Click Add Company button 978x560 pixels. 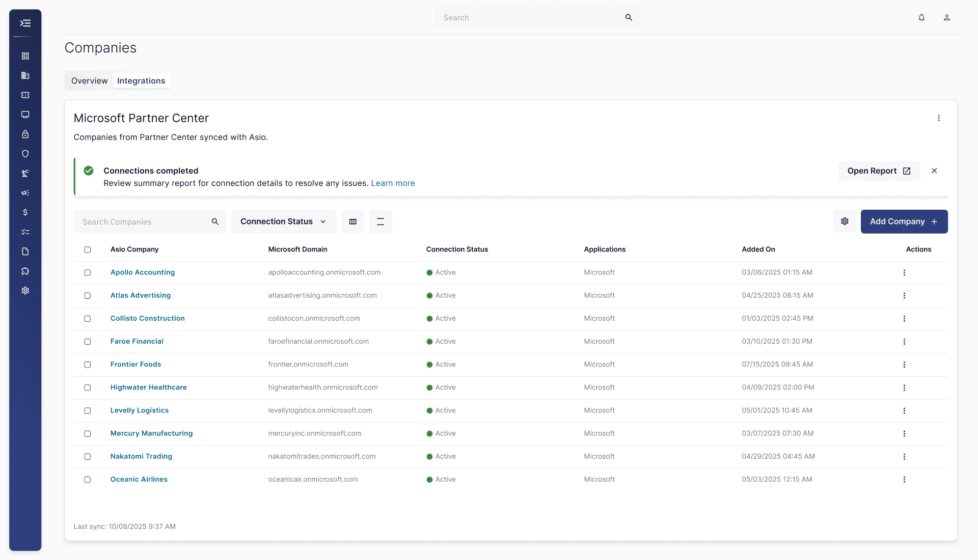coord(904,221)
